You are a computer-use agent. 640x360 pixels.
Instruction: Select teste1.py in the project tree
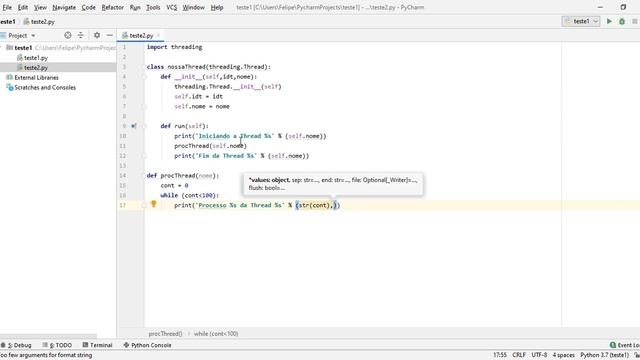click(36, 58)
